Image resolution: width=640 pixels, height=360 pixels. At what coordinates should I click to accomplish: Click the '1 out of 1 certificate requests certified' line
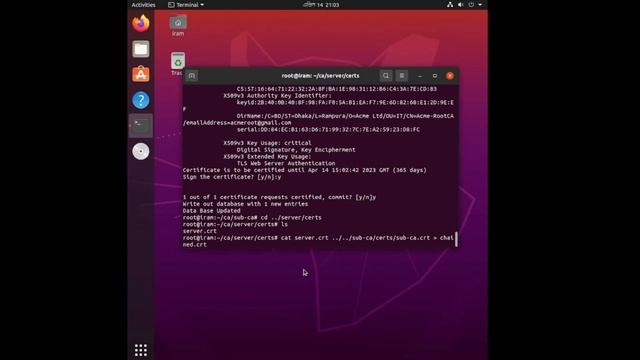279,197
